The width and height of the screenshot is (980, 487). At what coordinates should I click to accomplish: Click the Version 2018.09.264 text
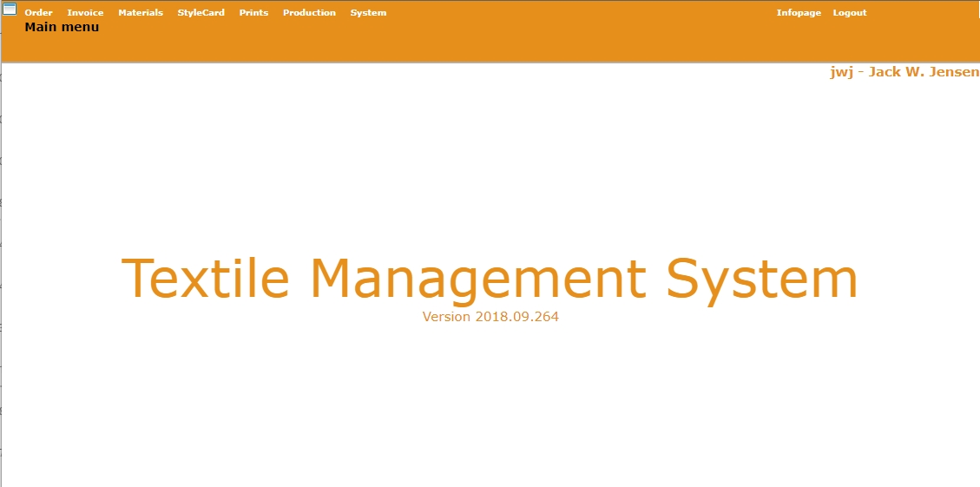(x=490, y=317)
